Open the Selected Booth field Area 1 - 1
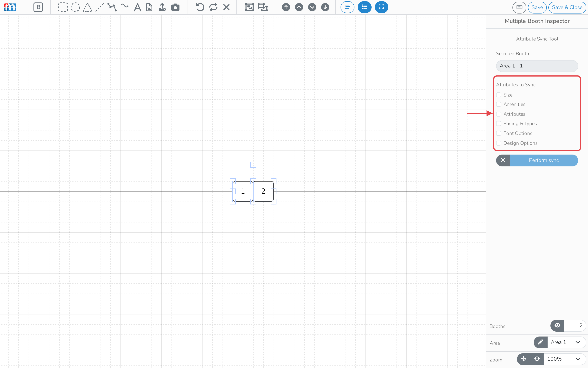Screen dimensions: 588x368 [x=537, y=66]
